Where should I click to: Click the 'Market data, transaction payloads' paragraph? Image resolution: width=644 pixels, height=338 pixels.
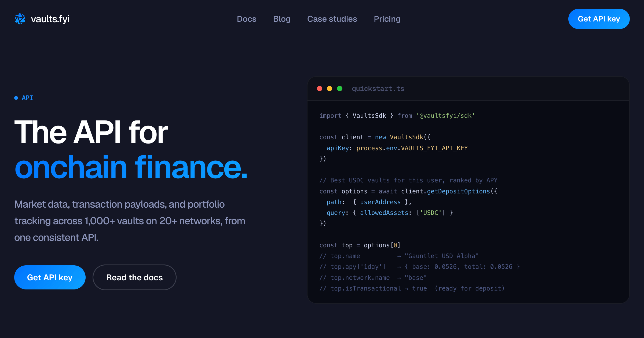coord(130,221)
